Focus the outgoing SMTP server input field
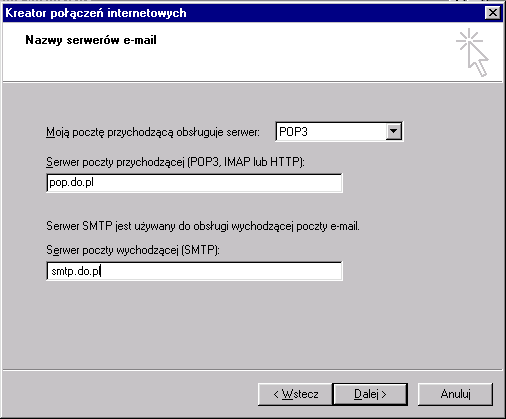 point(194,271)
